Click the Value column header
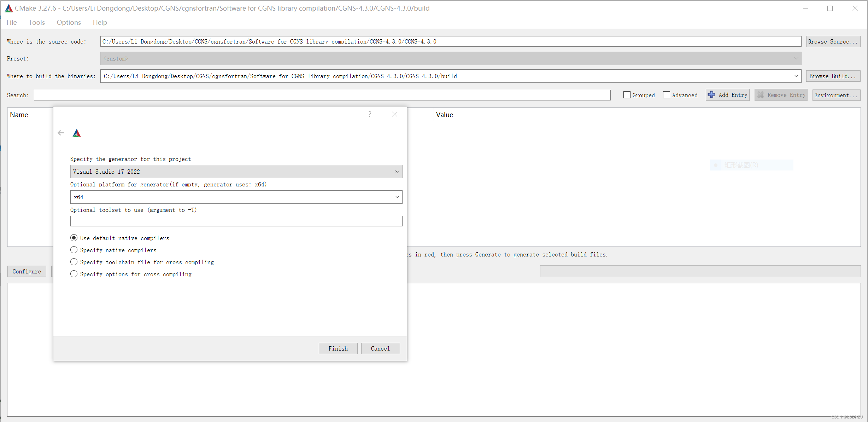868x422 pixels. 445,115
